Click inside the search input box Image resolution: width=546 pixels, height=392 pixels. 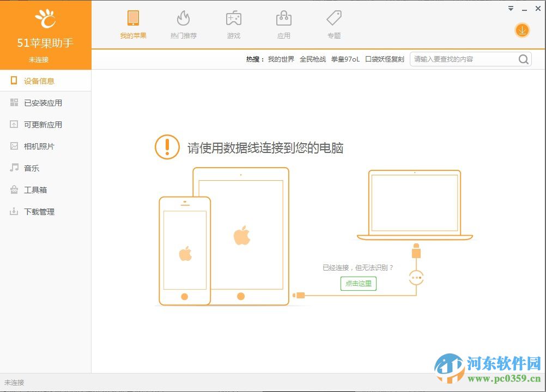point(460,59)
